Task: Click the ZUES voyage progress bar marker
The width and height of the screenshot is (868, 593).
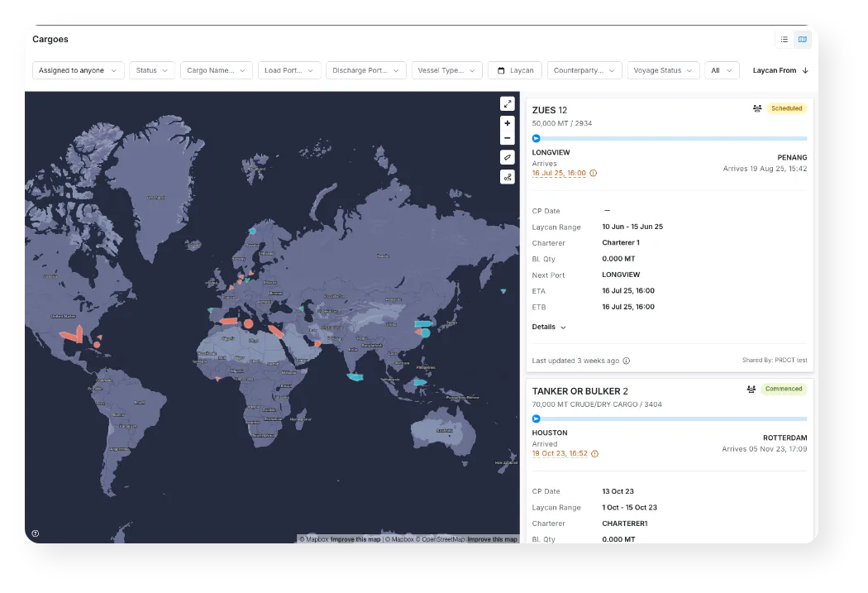Action: pyautogui.click(x=537, y=138)
